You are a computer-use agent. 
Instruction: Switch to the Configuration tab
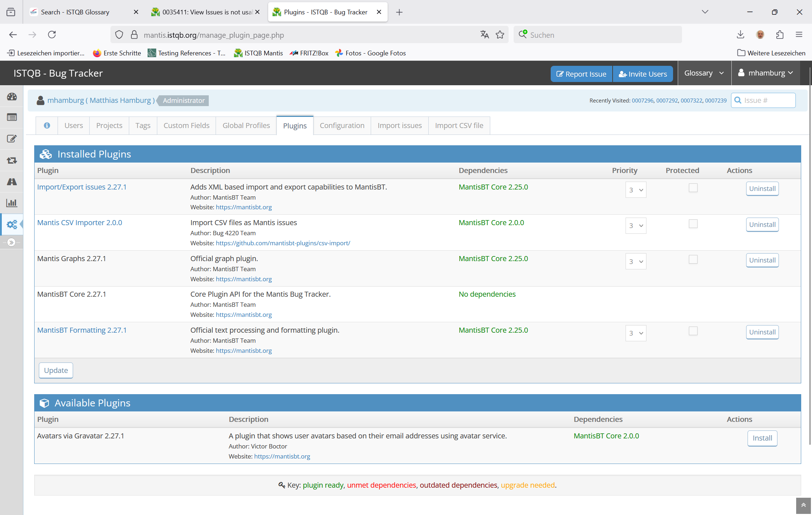pos(342,126)
